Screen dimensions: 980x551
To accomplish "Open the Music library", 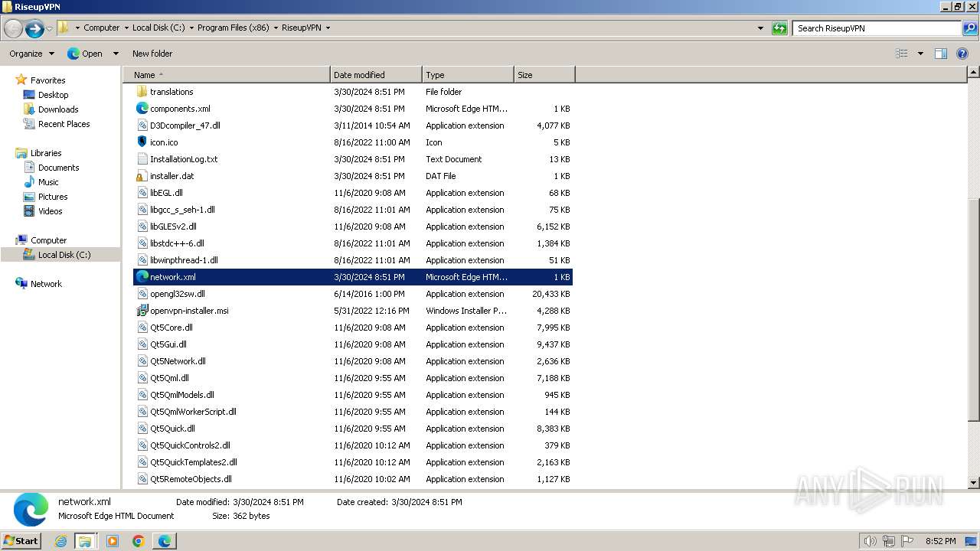I will (48, 182).
